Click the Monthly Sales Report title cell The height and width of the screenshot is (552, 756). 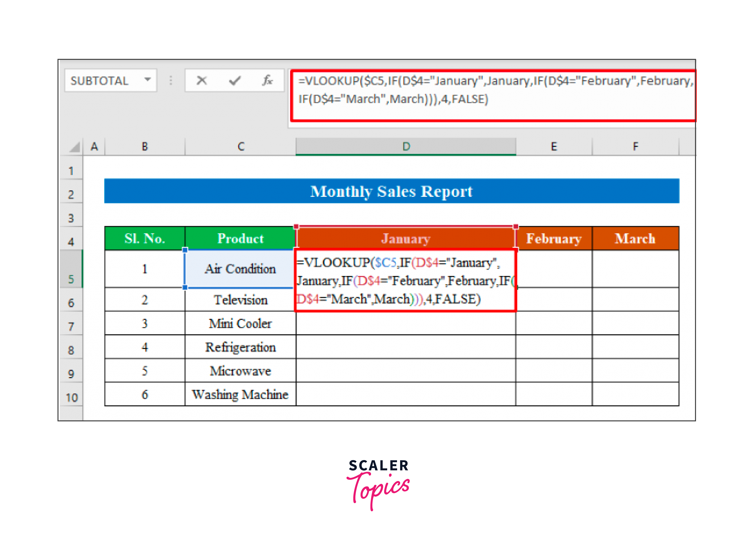coord(391,191)
